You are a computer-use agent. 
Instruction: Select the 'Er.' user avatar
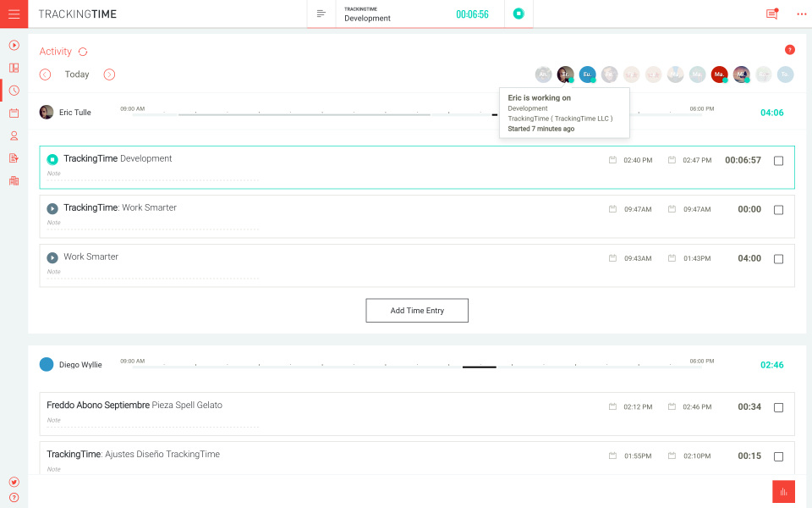click(566, 75)
